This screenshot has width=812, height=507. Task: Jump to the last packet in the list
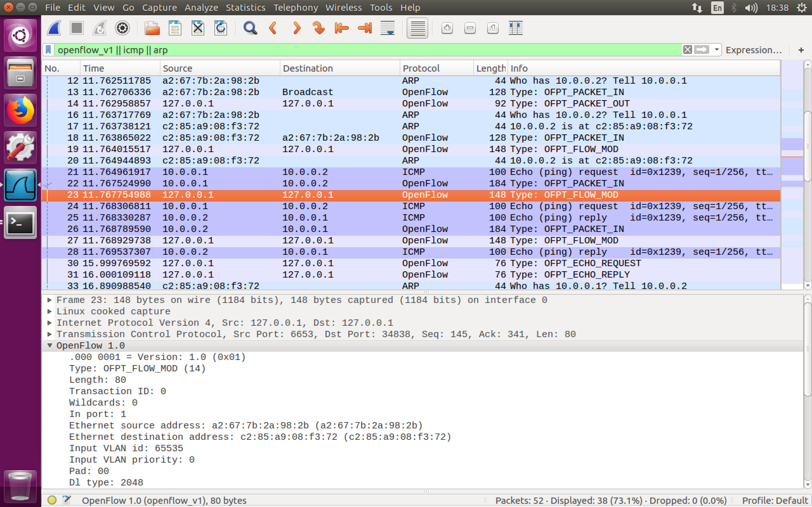pos(364,28)
